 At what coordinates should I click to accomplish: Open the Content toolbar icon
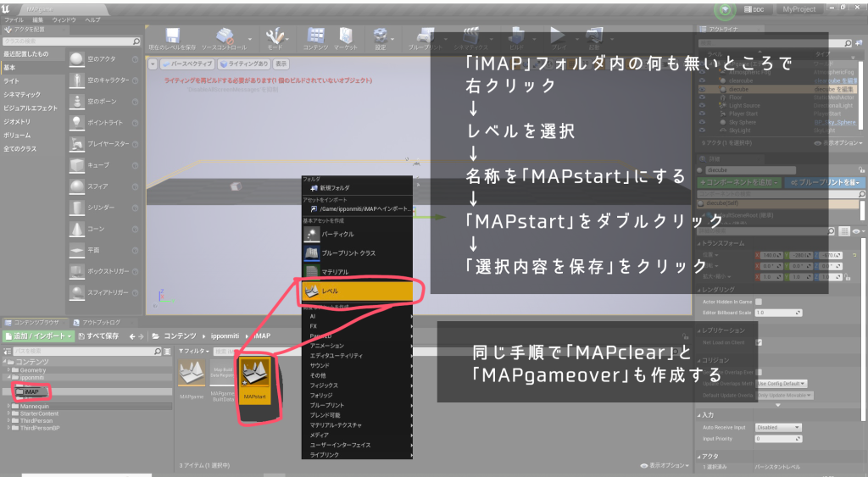click(x=315, y=37)
